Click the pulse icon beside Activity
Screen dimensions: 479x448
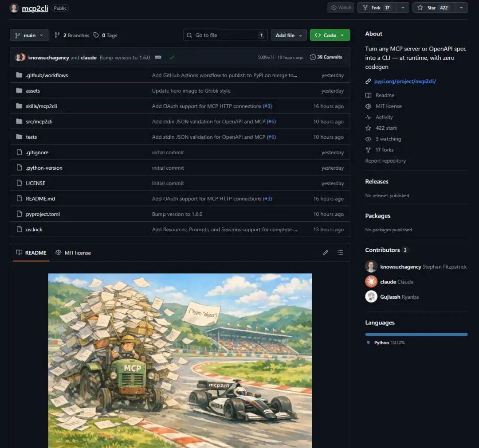pyautogui.click(x=369, y=117)
